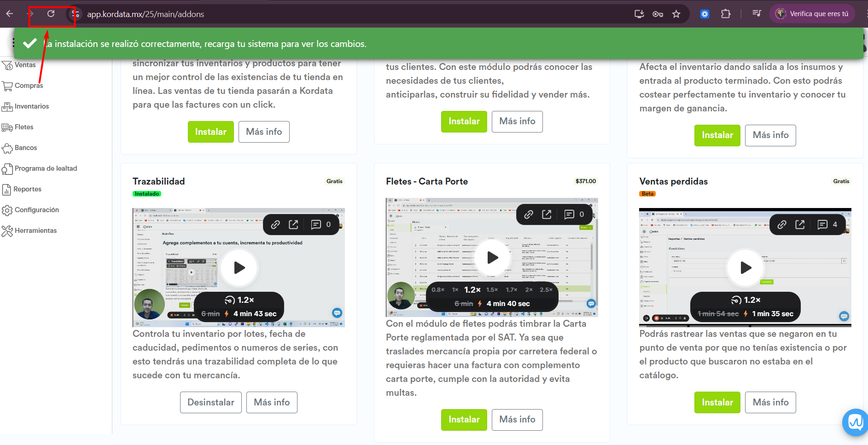The height and width of the screenshot is (445, 868).
Task: Copy link icon on the Trazabilidad video
Action: point(275,225)
